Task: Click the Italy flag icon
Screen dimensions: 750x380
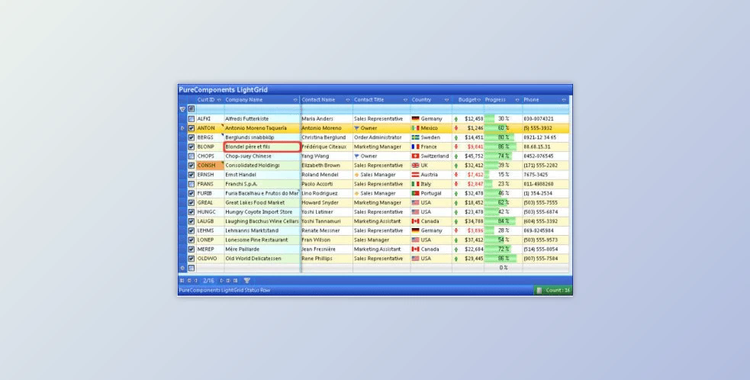Action: (x=415, y=184)
